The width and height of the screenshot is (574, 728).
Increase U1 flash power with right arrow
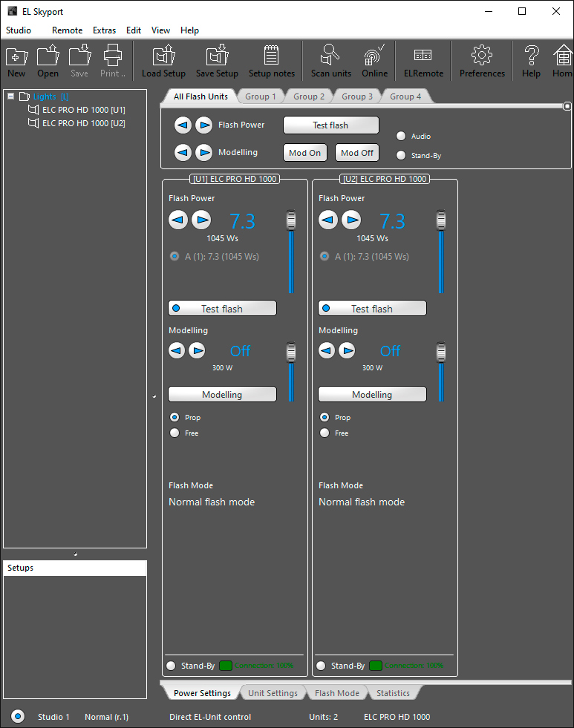tap(201, 220)
